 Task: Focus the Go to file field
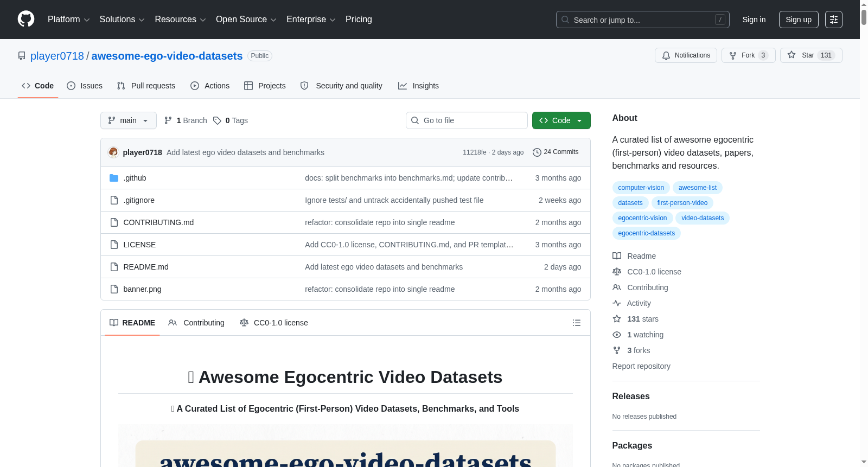click(467, 120)
